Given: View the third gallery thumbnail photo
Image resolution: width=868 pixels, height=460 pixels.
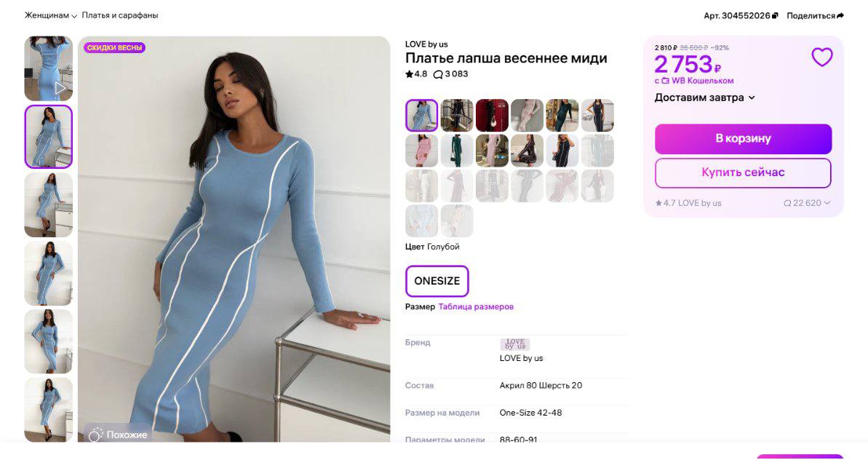Looking at the screenshot, I should point(48,205).
